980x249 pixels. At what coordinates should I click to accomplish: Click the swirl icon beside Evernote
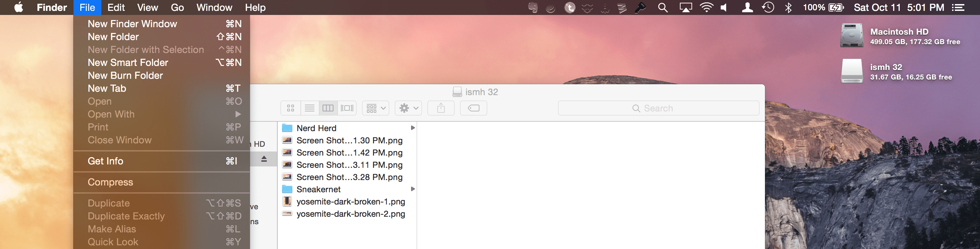pyautogui.click(x=551, y=8)
